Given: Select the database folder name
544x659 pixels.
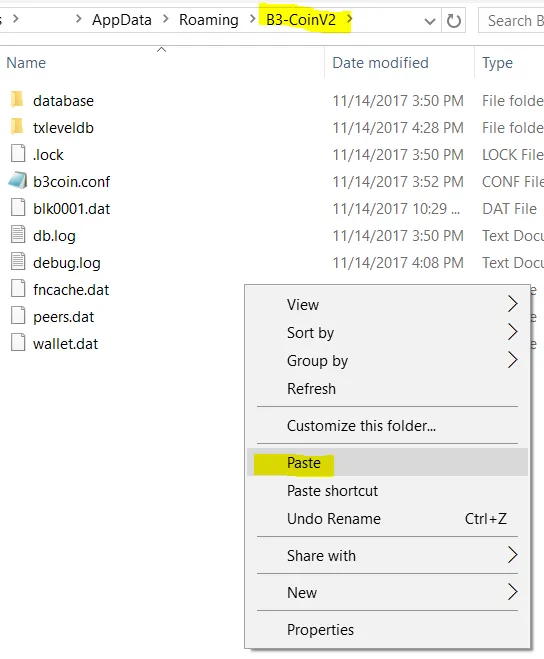Looking at the screenshot, I should click(x=63, y=101).
